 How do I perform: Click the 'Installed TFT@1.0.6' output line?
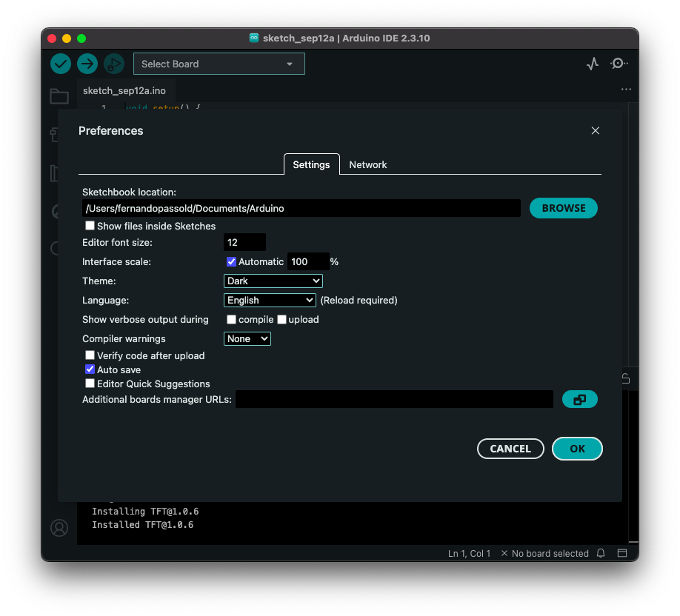[143, 524]
